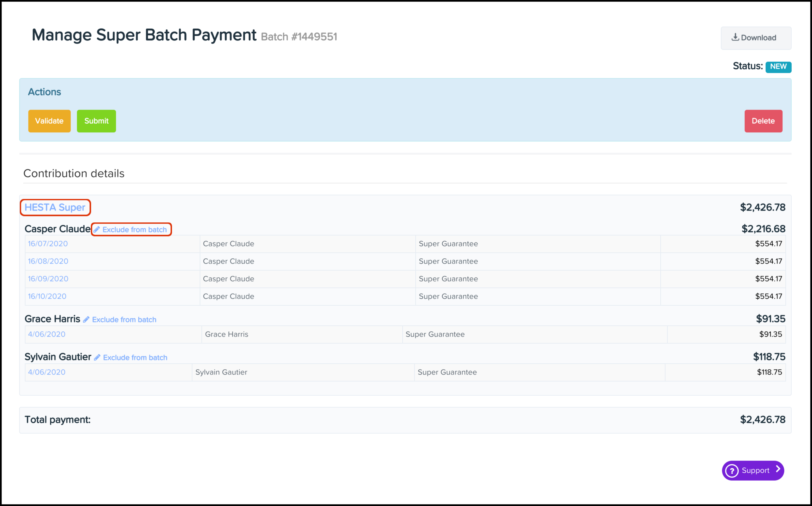Image resolution: width=812 pixels, height=506 pixels.
Task: Exclude Casper Claude from batch
Action: (134, 230)
